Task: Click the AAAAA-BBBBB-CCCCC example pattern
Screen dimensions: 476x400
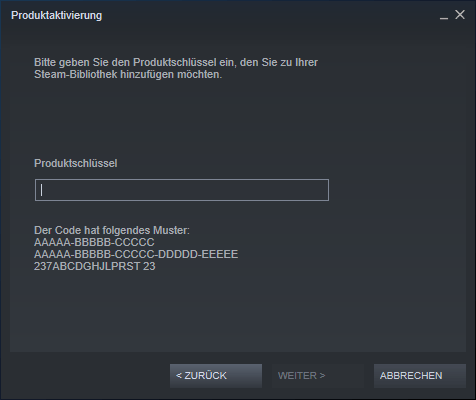Action: [94, 242]
